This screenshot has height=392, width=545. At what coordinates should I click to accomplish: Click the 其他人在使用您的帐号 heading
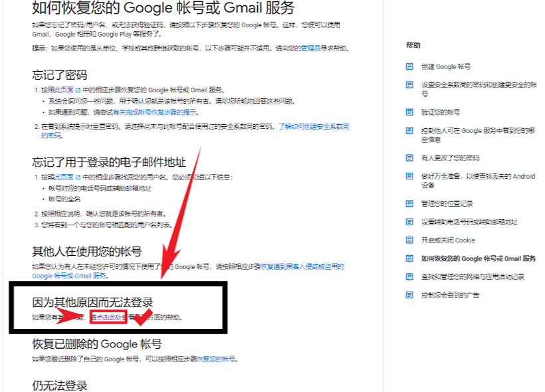point(87,251)
